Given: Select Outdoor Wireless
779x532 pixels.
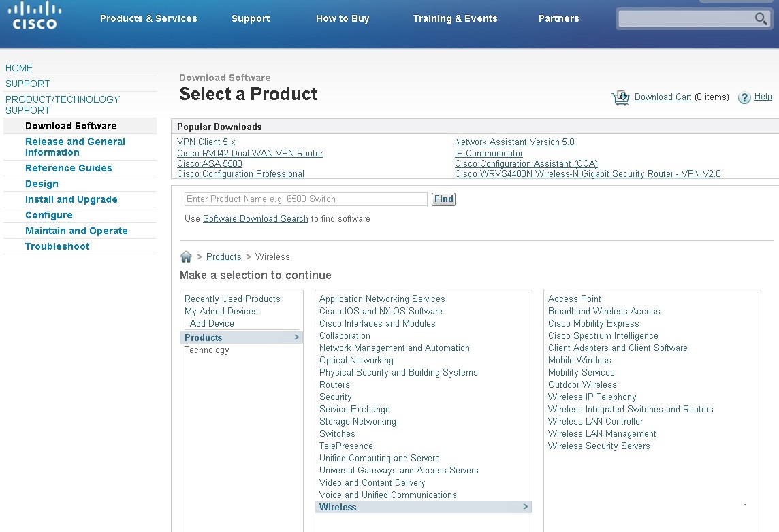Looking at the screenshot, I should [x=582, y=384].
